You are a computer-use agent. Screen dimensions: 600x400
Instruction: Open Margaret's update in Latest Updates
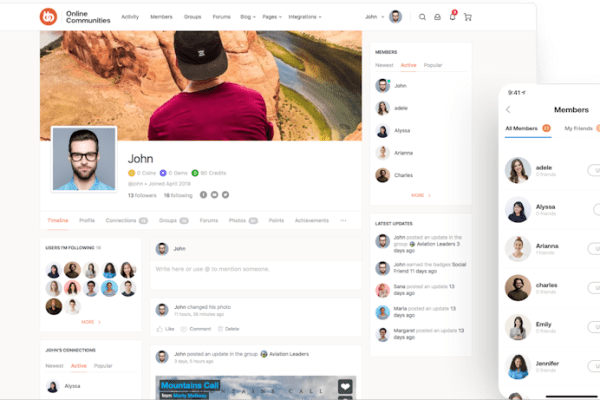[x=420, y=334]
